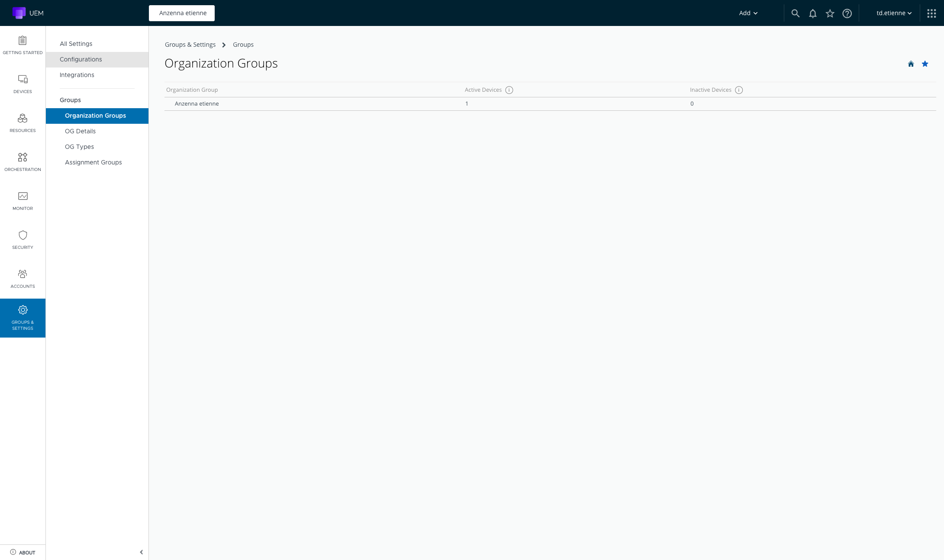Open the Devices section in sidebar
The image size is (944, 560).
(x=23, y=84)
